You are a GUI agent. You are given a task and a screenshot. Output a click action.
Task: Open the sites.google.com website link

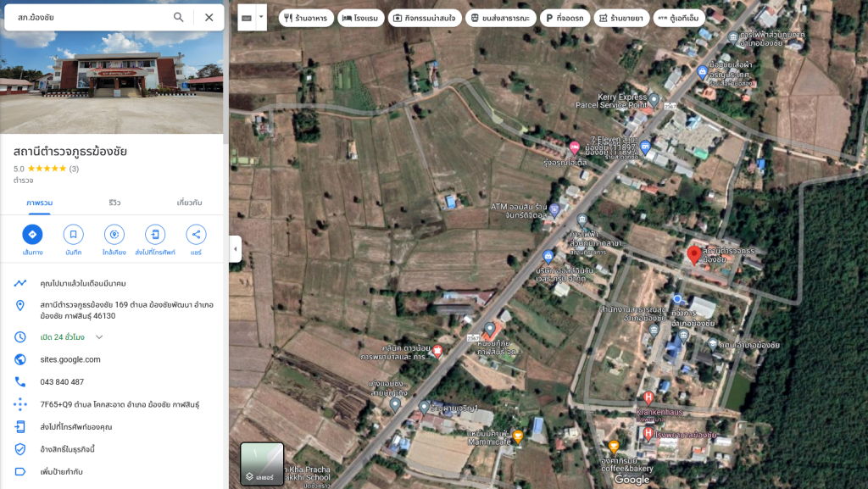(x=70, y=359)
